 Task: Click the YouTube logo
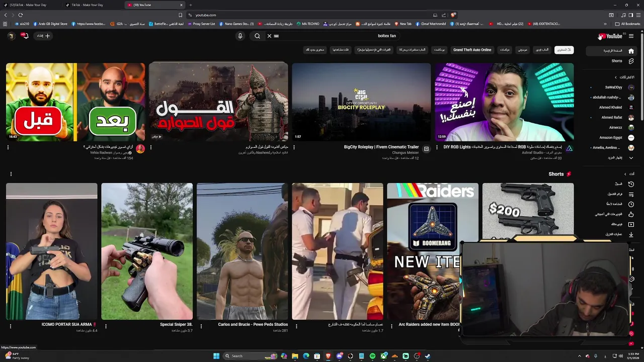coord(611,36)
